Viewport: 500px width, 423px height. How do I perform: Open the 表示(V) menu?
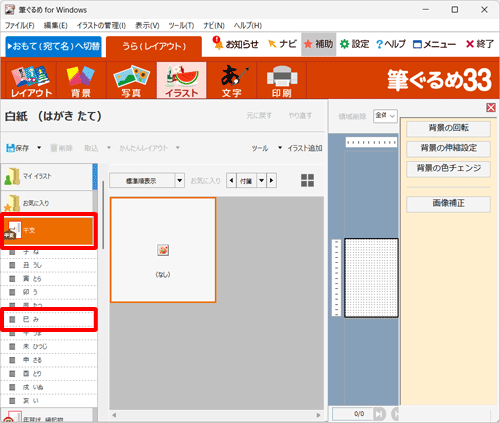tap(147, 26)
